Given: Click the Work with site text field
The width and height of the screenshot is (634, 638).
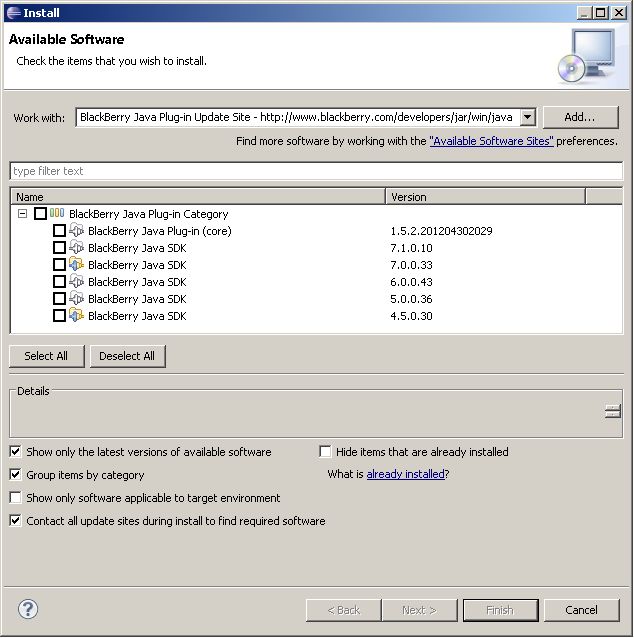Looking at the screenshot, I should (x=297, y=117).
